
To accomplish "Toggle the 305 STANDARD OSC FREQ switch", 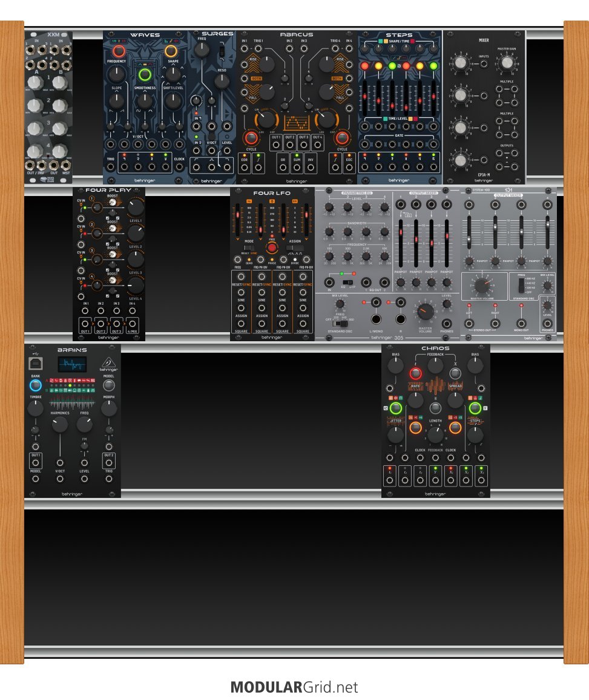I will [x=340, y=324].
